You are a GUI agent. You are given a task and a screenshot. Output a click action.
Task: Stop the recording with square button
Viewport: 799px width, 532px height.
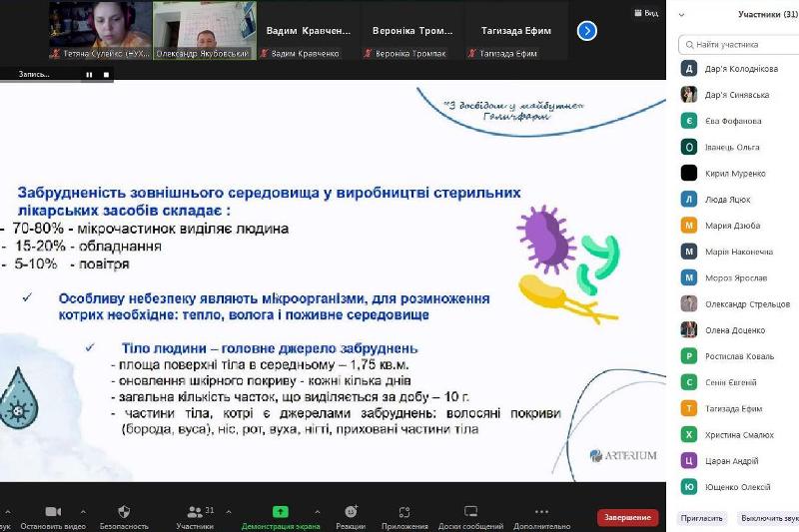106,74
